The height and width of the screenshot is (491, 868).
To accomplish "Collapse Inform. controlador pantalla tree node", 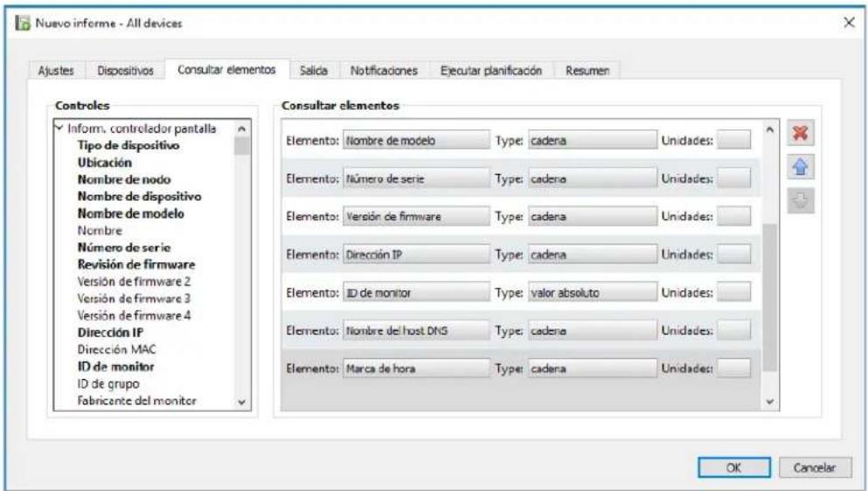I will click(x=59, y=128).
